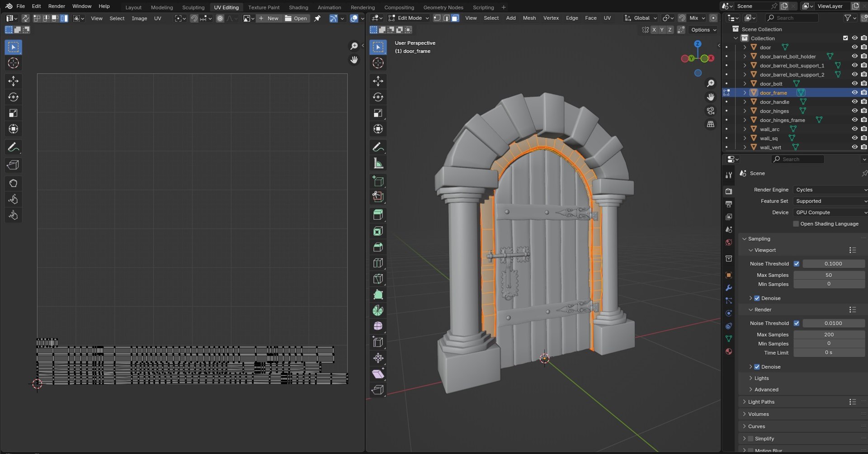The height and width of the screenshot is (454, 868).
Task: Select the Rotate tool in UV editor toolbar
Action: click(13, 97)
